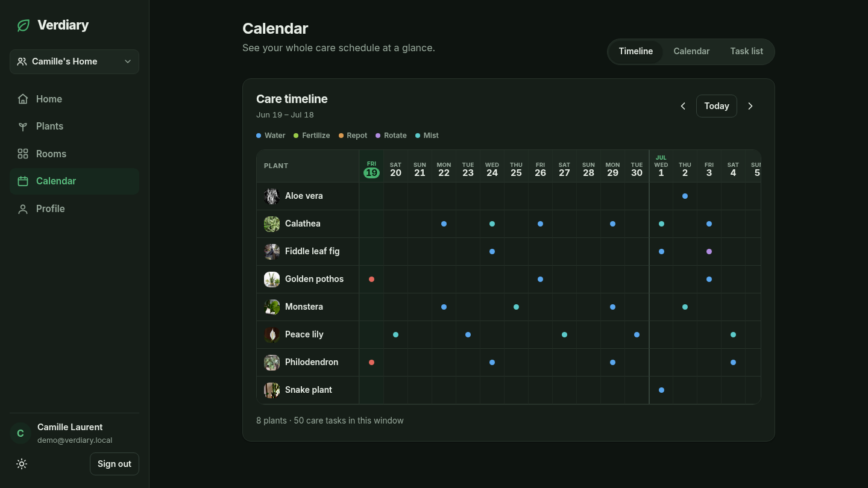The width and height of the screenshot is (868, 488).
Task: Click the demo@verdiary.local email text
Action: pyautogui.click(x=75, y=440)
